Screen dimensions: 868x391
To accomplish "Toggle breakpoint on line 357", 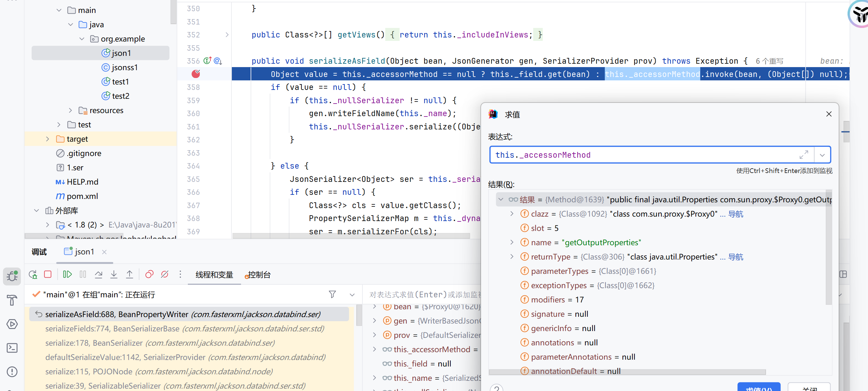I will [196, 74].
